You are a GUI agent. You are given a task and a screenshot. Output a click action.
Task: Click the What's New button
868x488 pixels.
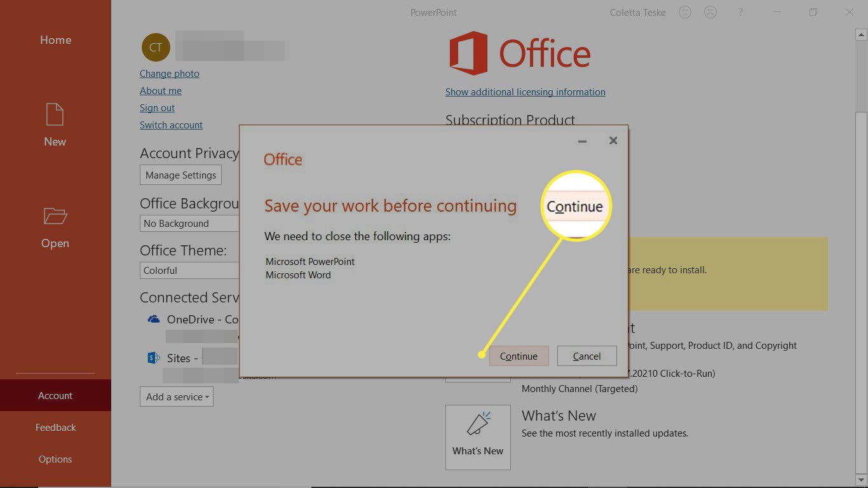point(478,437)
